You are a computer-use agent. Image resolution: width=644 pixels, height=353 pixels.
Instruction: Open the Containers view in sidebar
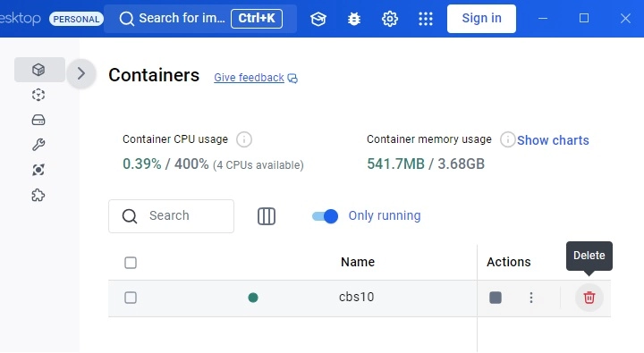click(x=39, y=70)
